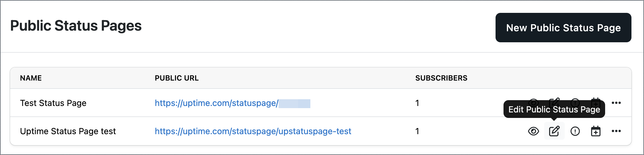Edit the Uptime Status Page test page

pyautogui.click(x=554, y=131)
